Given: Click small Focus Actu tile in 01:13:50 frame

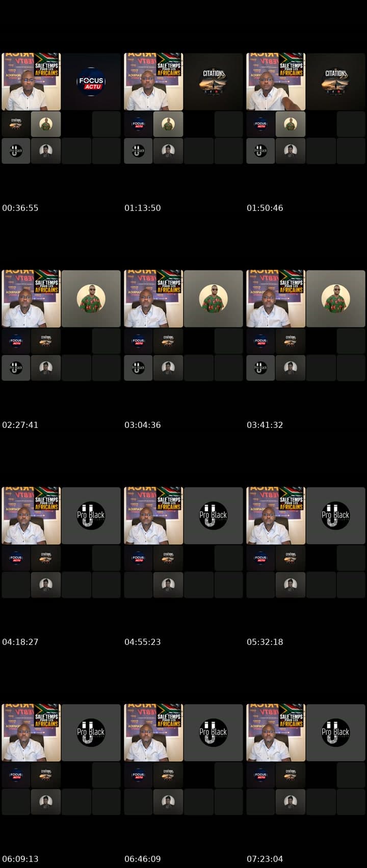Looking at the screenshot, I should coord(138,124).
